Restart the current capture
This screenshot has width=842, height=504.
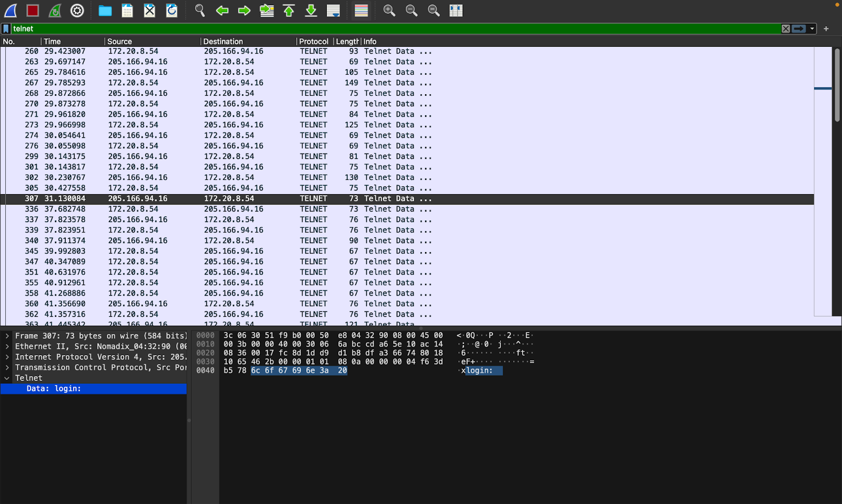tap(55, 11)
